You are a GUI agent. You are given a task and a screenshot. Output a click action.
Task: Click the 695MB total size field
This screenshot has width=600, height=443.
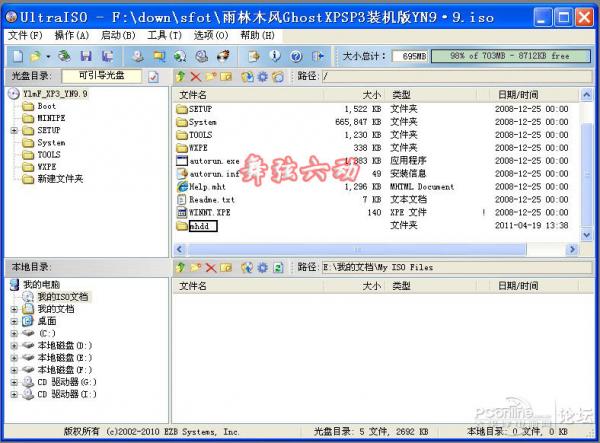coord(411,56)
